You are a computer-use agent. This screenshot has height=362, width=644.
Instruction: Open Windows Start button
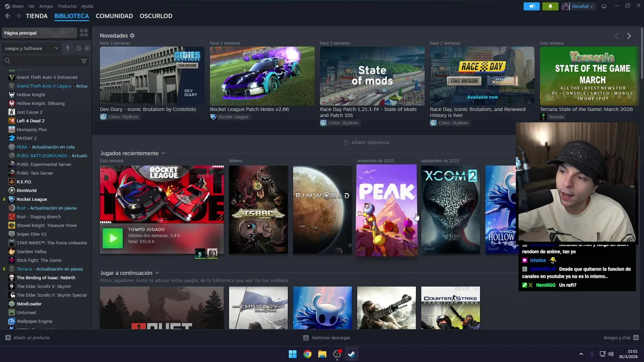[292, 354]
